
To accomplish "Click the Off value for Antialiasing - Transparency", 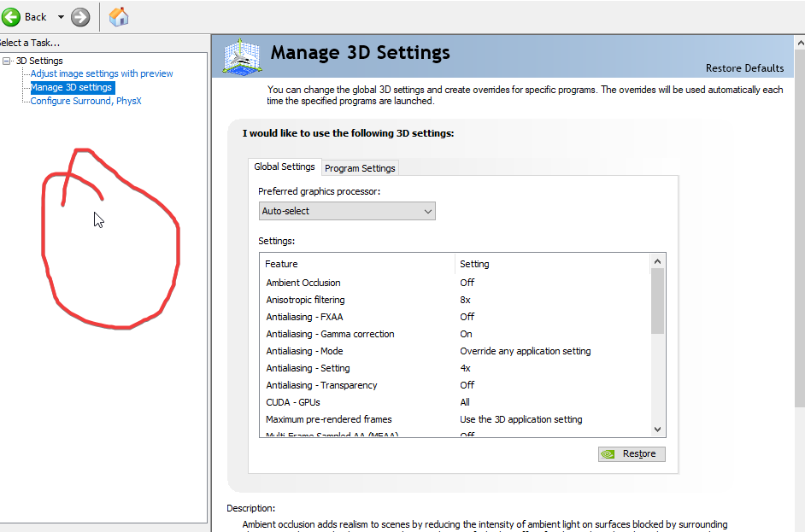I will tap(467, 385).
